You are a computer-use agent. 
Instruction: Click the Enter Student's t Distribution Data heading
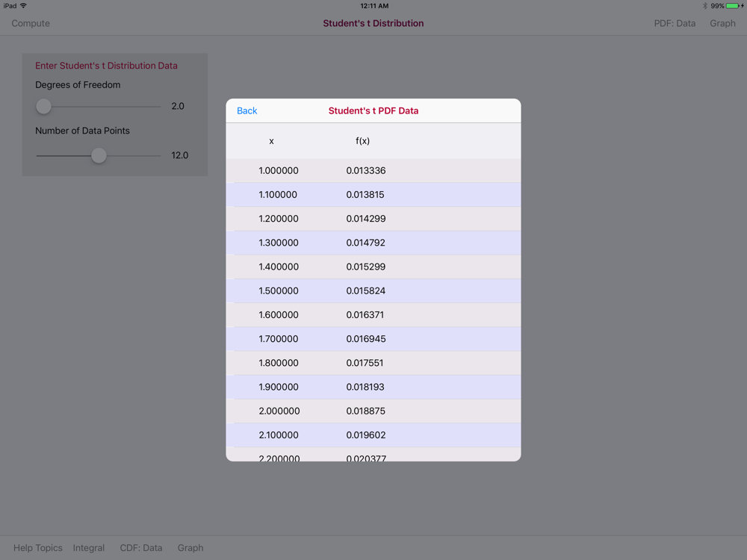pos(106,66)
